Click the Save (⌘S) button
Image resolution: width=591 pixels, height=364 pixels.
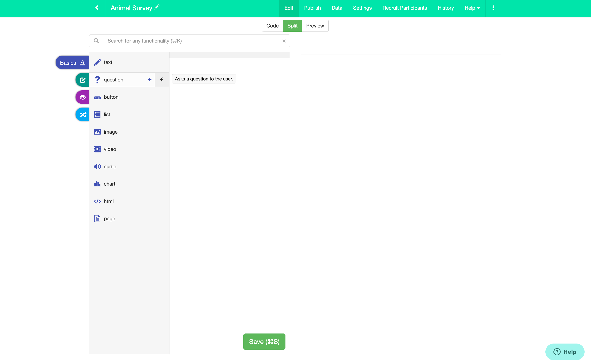[264, 341]
